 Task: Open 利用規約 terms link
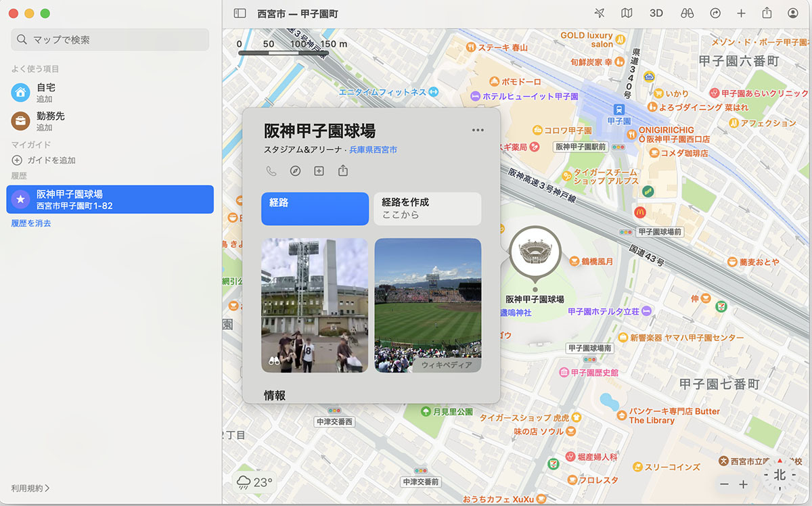[30, 488]
